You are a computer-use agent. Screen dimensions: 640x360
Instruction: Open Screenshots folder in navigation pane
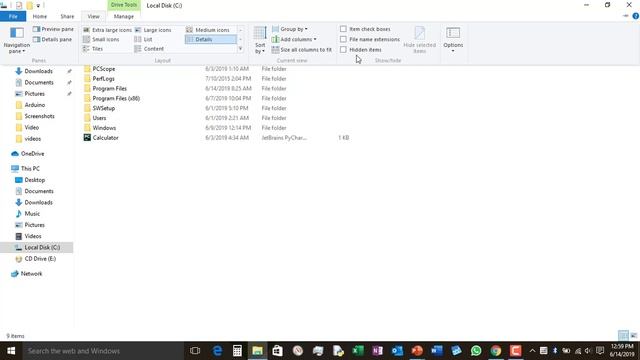pyautogui.click(x=39, y=116)
